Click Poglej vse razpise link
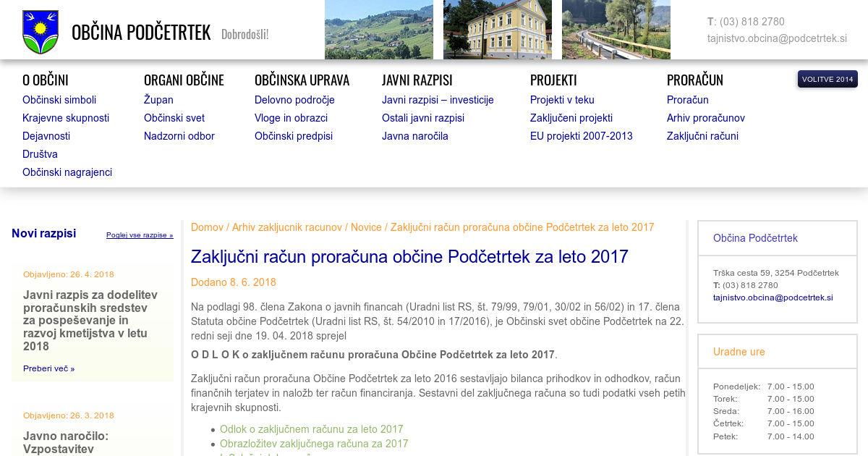 point(140,235)
